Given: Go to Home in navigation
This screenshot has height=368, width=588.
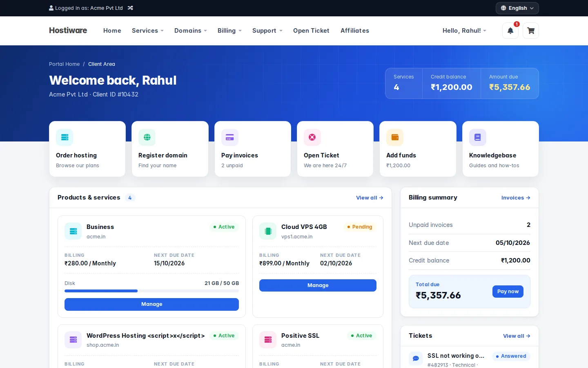Looking at the screenshot, I should tap(112, 31).
